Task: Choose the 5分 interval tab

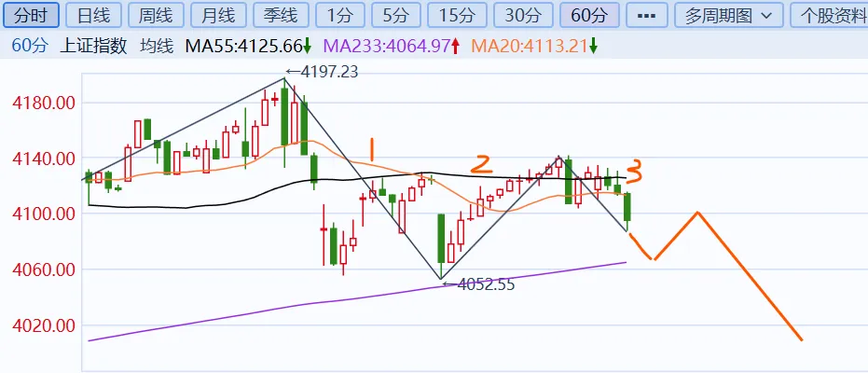Action: pos(396,15)
